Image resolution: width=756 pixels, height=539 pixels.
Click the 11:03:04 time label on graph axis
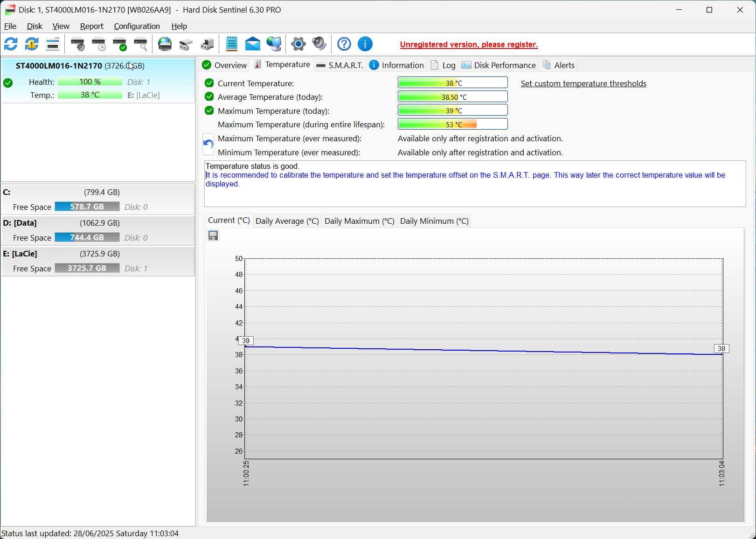(721, 474)
